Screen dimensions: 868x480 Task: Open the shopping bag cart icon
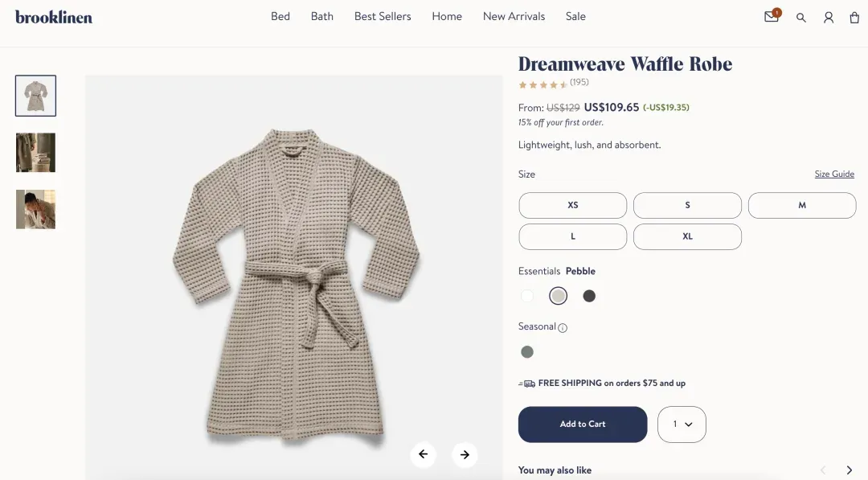[x=854, y=18]
